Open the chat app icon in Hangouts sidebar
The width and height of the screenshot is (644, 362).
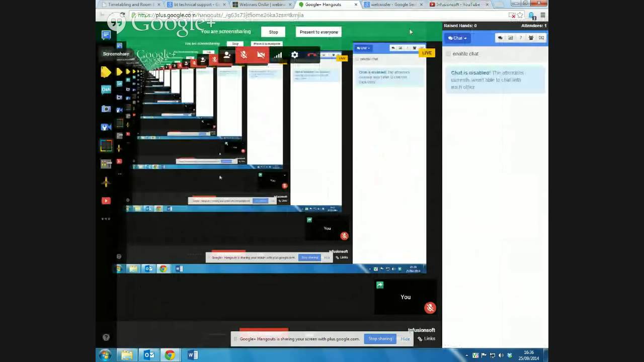pos(106,35)
